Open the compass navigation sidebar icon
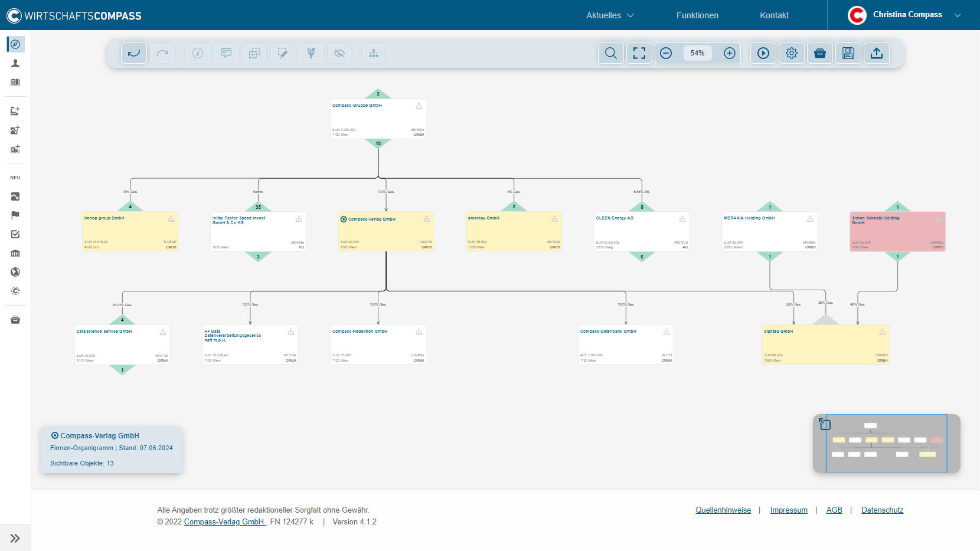Image resolution: width=980 pixels, height=551 pixels. pyautogui.click(x=15, y=44)
